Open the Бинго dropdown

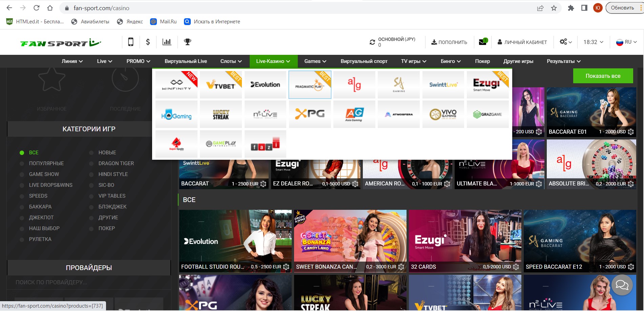pyautogui.click(x=451, y=61)
